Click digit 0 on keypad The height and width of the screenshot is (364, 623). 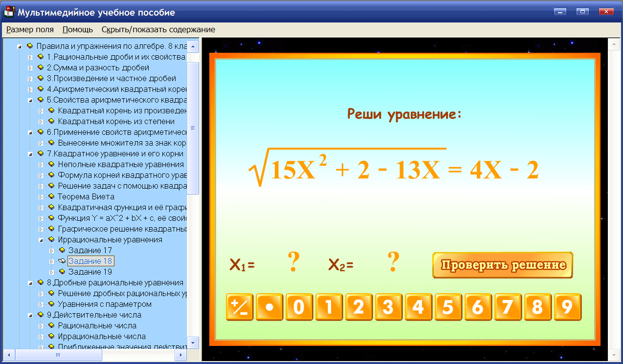pos(299,307)
